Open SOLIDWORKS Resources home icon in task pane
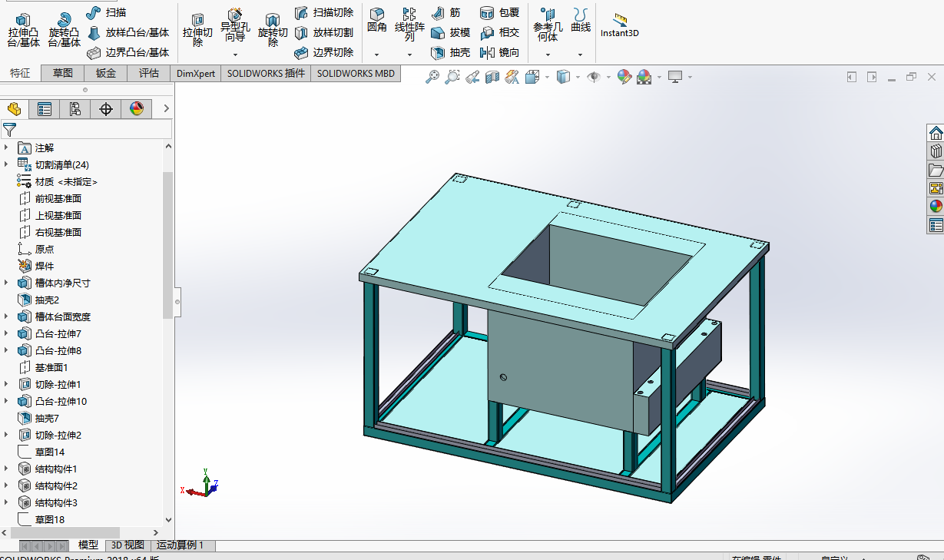The width and height of the screenshot is (944, 560). (936, 133)
